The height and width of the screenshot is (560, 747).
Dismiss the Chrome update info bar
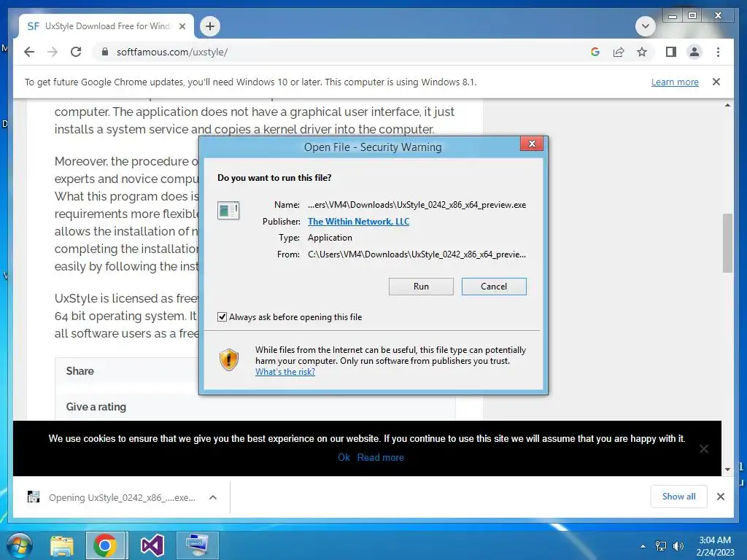[x=716, y=82]
